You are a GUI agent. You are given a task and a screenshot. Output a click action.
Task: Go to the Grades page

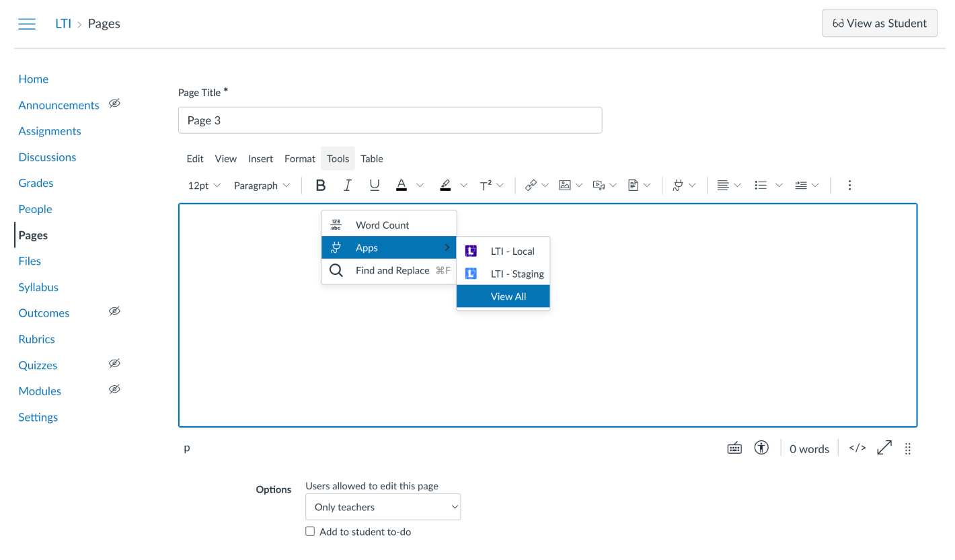pos(36,183)
